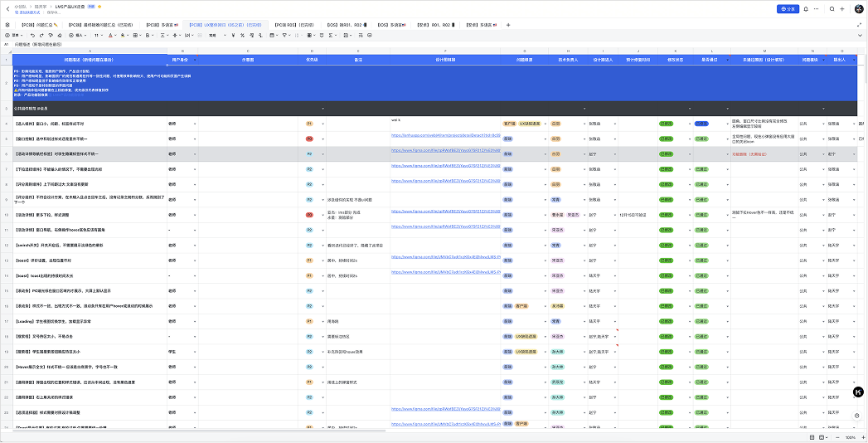Select column F header
The image size is (868, 443).
(x=445, y=51)
